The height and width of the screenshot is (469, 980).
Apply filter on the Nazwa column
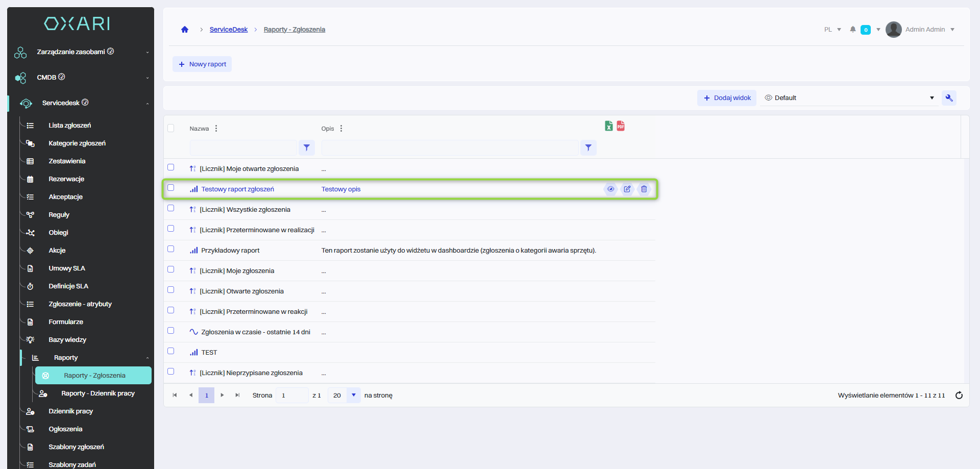point(306,148)
